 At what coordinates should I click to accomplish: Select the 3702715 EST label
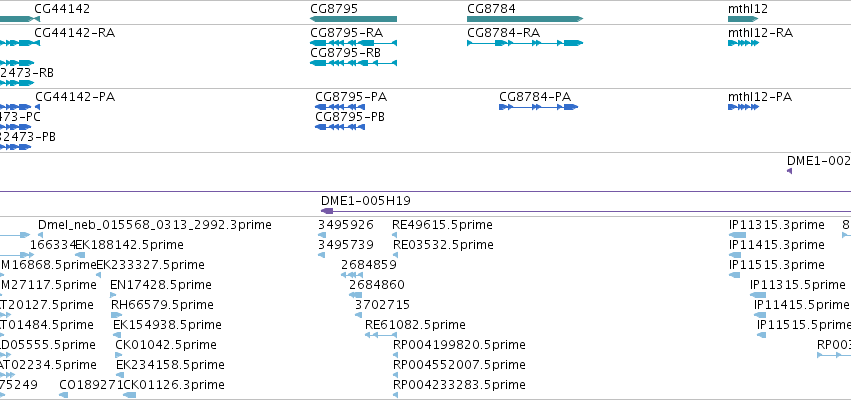382,304
